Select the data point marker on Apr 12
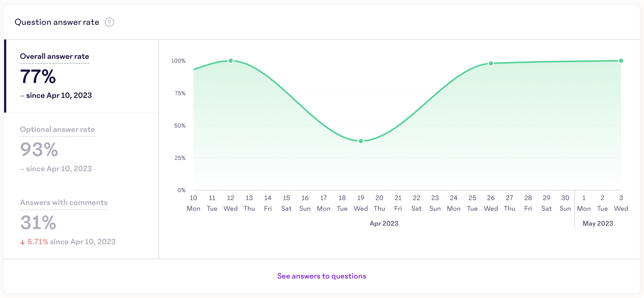Screen dimensions: 644x298 coord(230,61)
